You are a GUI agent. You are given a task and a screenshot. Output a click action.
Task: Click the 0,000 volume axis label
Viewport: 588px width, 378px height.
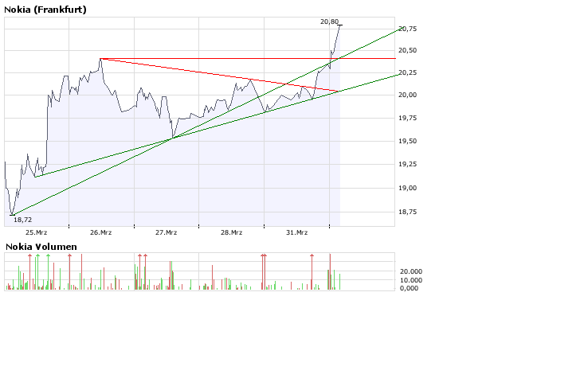409,288
